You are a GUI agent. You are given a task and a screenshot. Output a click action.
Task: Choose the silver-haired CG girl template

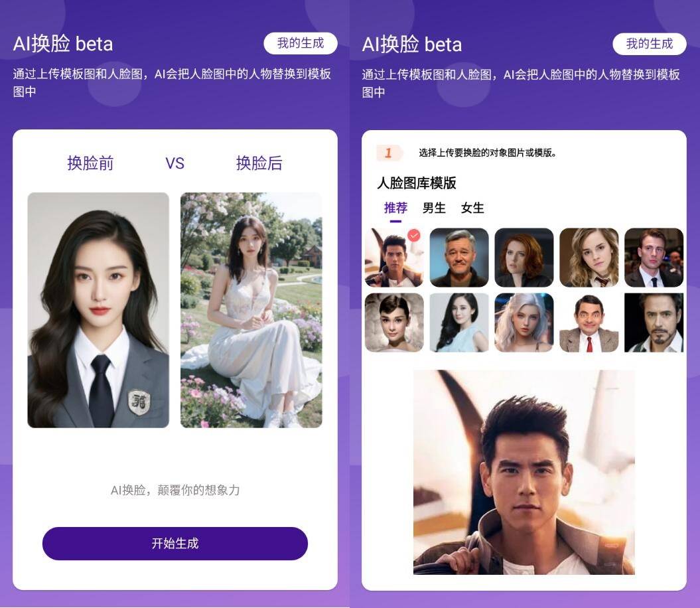pyautogui.click(x=524, y=323)
